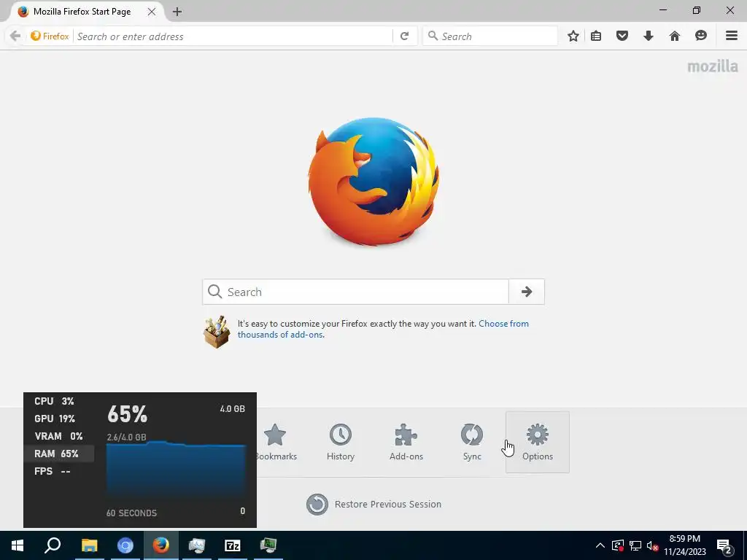Open the 'Choose from thousands of add-ons' link
Viewport: 747px width, 560px height.
pyautogui.click(x=383, y=329)
